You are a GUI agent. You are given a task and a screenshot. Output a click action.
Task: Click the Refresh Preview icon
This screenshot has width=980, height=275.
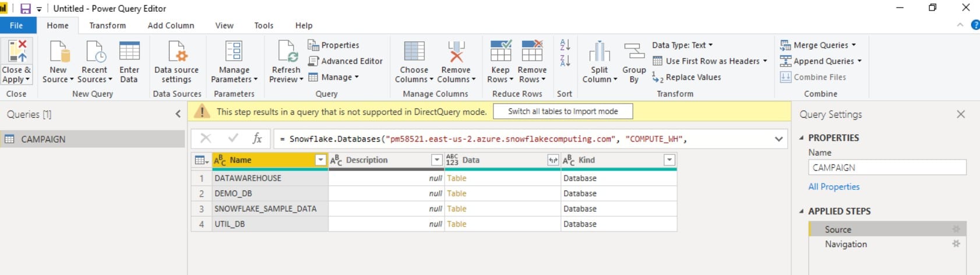click(288, 51)
